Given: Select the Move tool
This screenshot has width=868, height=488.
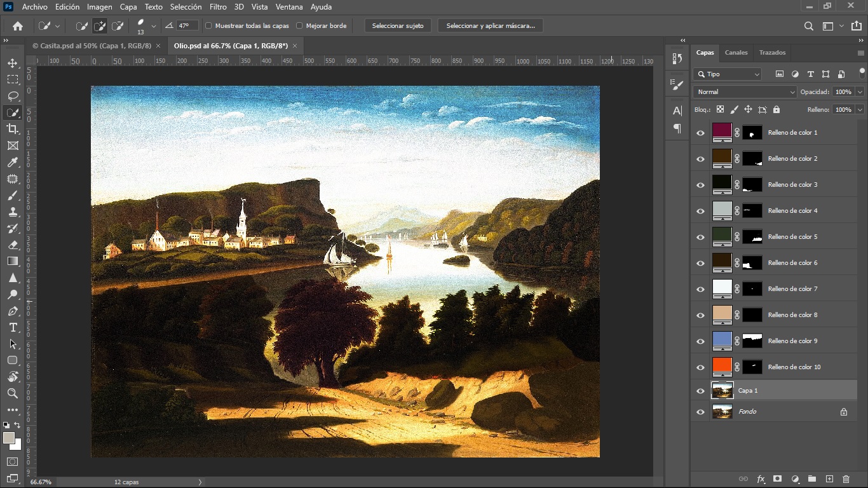Looking at the screenshot, I should [x=13, y=64].
